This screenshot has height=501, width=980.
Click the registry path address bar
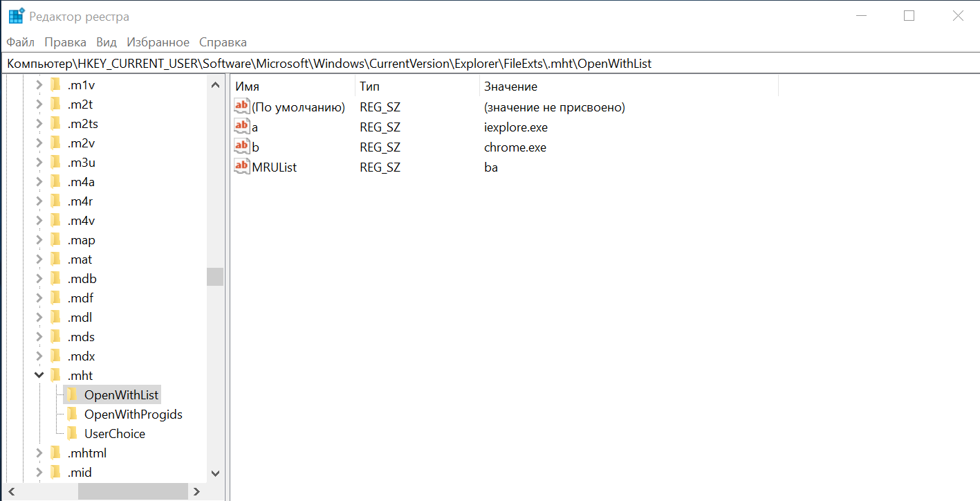(490, 64)
